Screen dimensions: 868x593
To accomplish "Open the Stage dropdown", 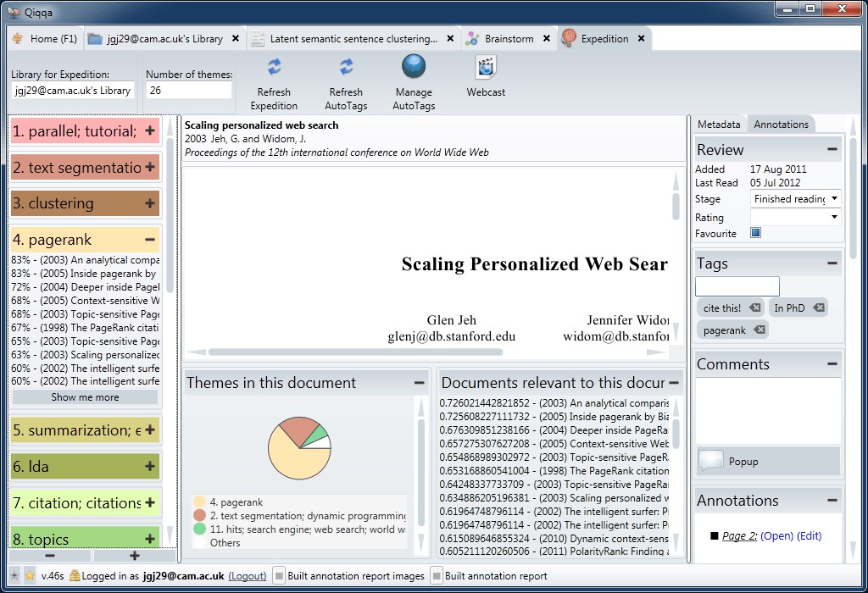I will (795, 199).
